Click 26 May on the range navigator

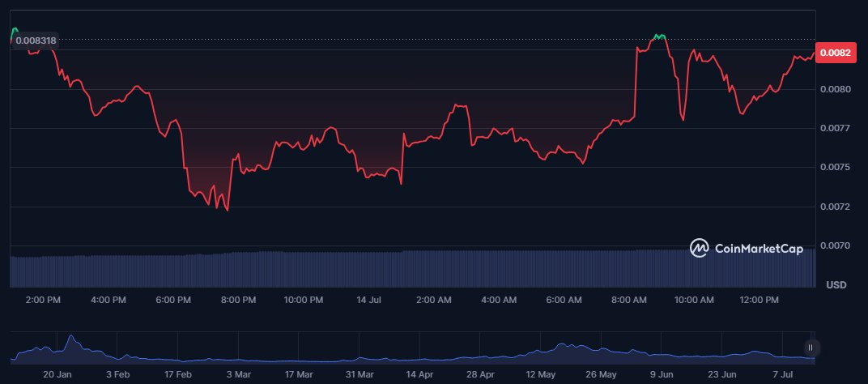coord(601,374)
